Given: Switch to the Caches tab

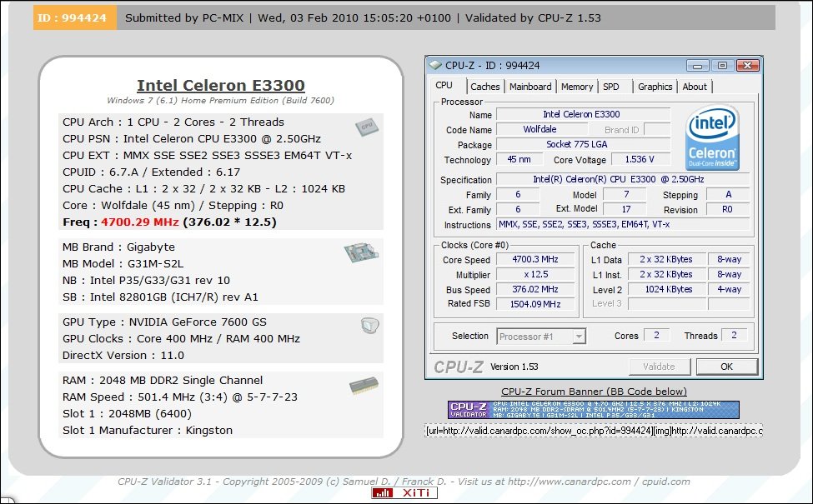Looking at the screenshot, I should pos(484,87).
